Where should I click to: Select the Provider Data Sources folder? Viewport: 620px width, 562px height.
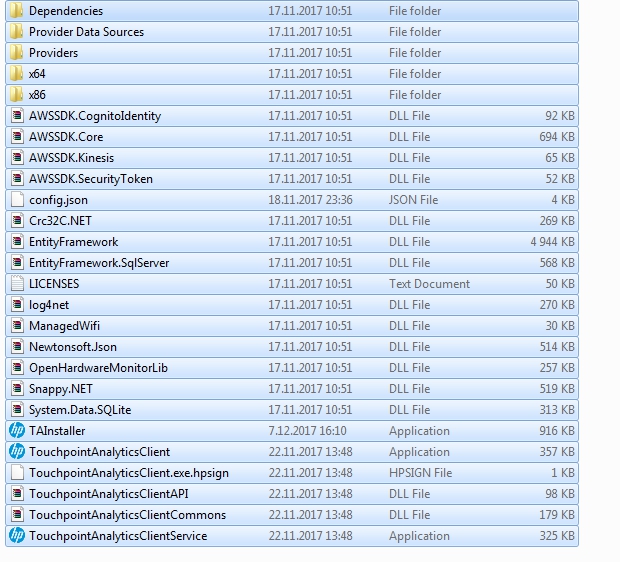(x=86, y=32)
